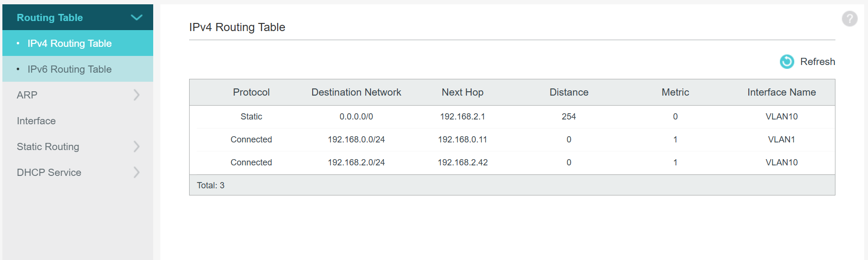Click the circular Refresh icon
Screen dimensions: 868x260
point(787,62)
